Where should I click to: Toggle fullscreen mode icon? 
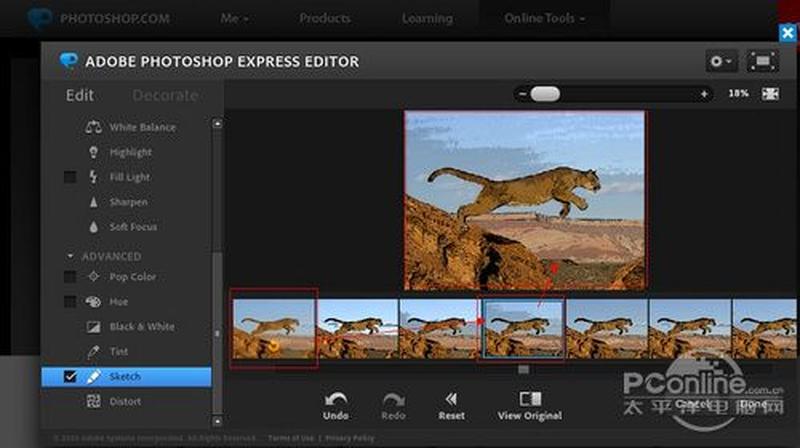coord(763,61)
